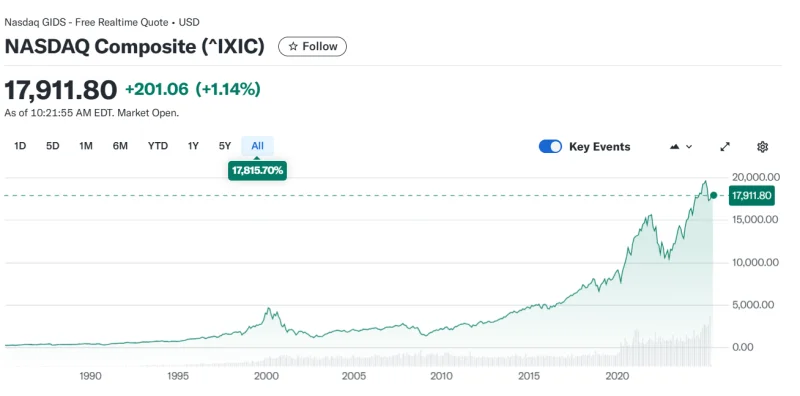Click the 17,911.80 price label on chart
Viewport: 800px width, 396px height.
click(x=752, y=195)
